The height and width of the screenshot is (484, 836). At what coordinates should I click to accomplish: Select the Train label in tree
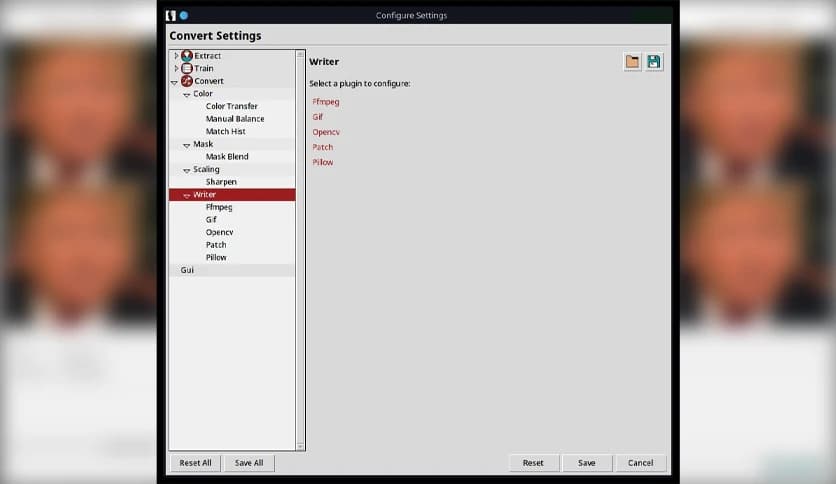coord(204,68)
